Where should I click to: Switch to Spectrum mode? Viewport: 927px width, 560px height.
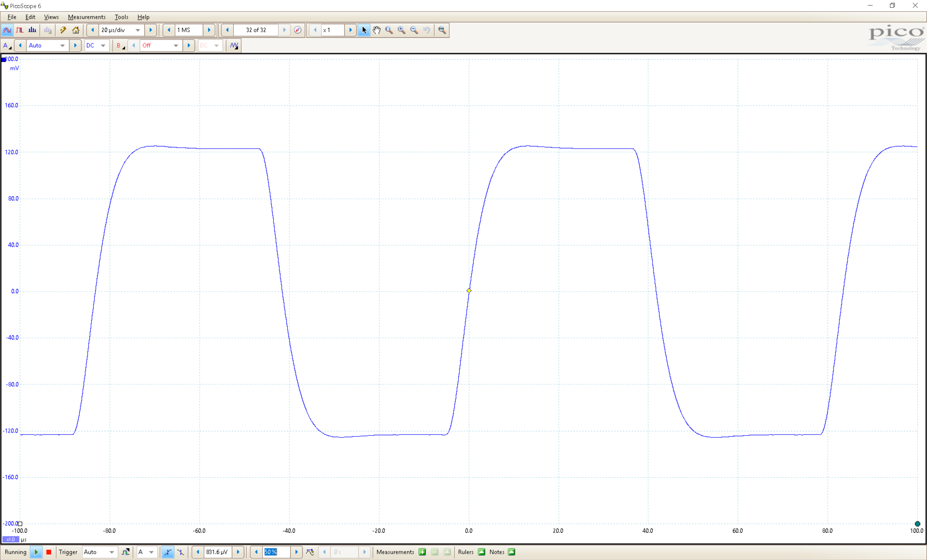[33, 30]
